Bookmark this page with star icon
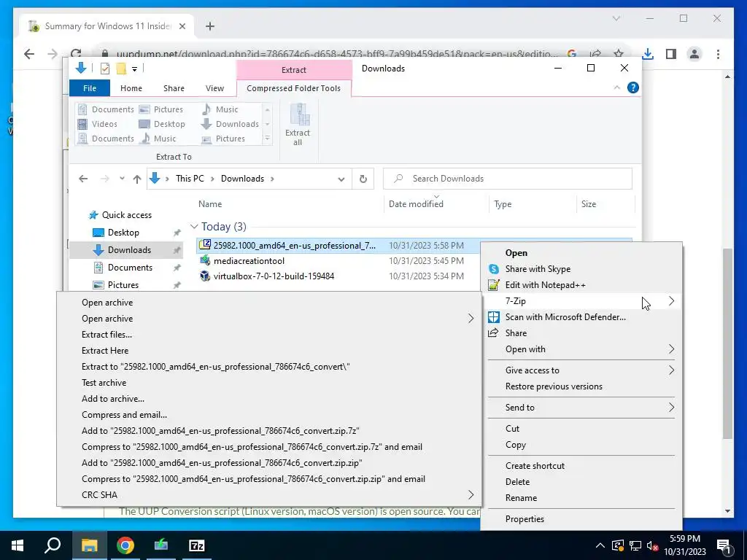The width and height of the screenshot is (747, 560). tap(619, 54)
